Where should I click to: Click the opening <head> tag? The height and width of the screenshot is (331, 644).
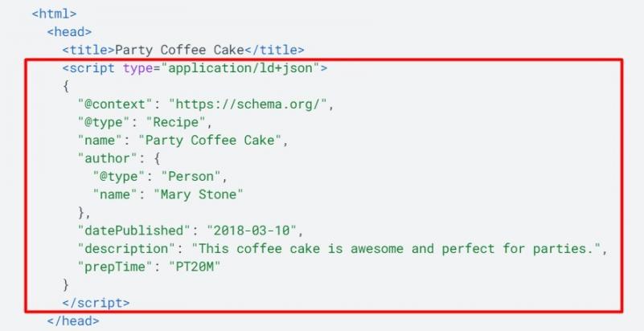coord(69,31)
